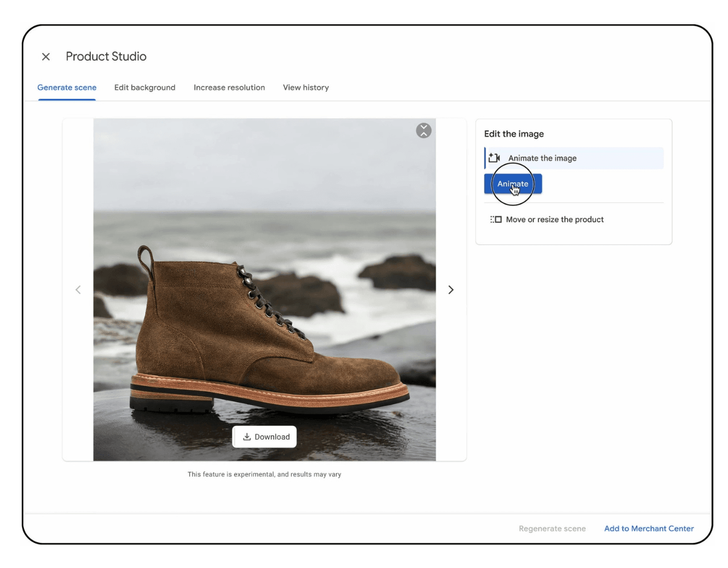Select the Animate the image option row
This screenshot has width=728, height=568.
click(x=573, y=158)
